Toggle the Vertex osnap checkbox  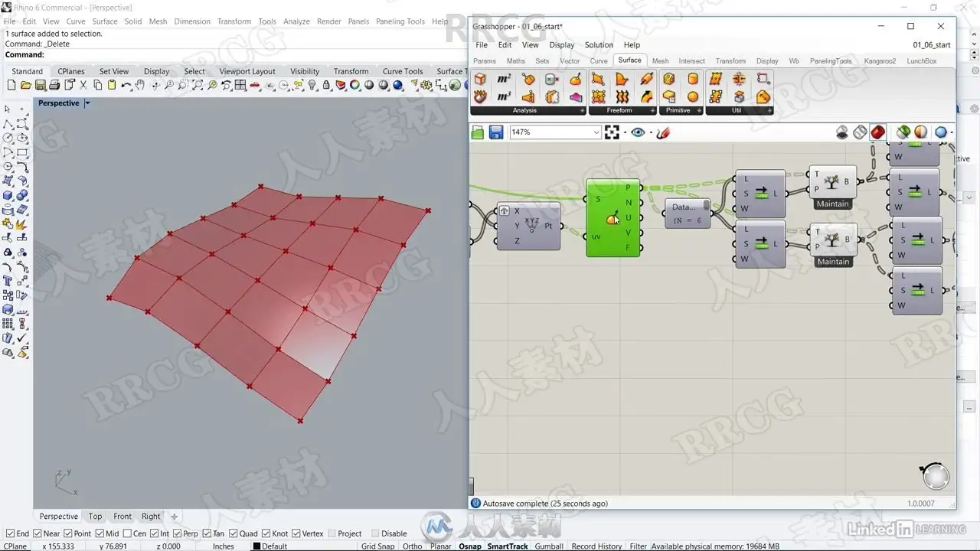tap(296, 533)
